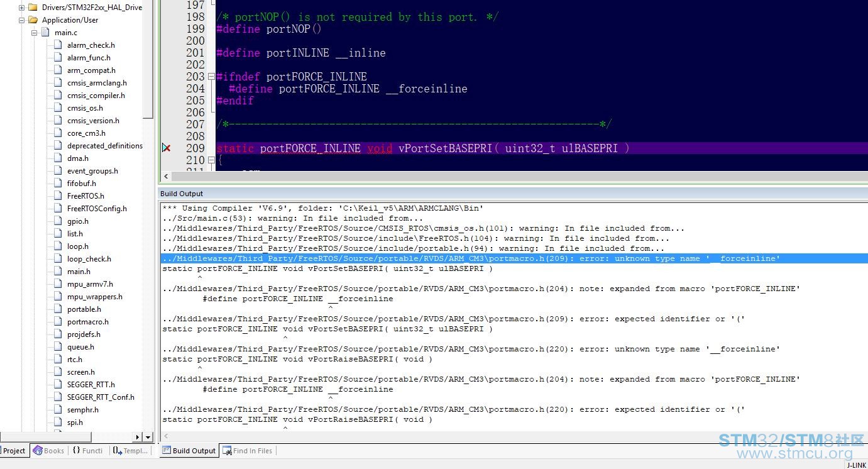Open projdefs.h
This screenshot has width=868, height=469.
point(84,334)
